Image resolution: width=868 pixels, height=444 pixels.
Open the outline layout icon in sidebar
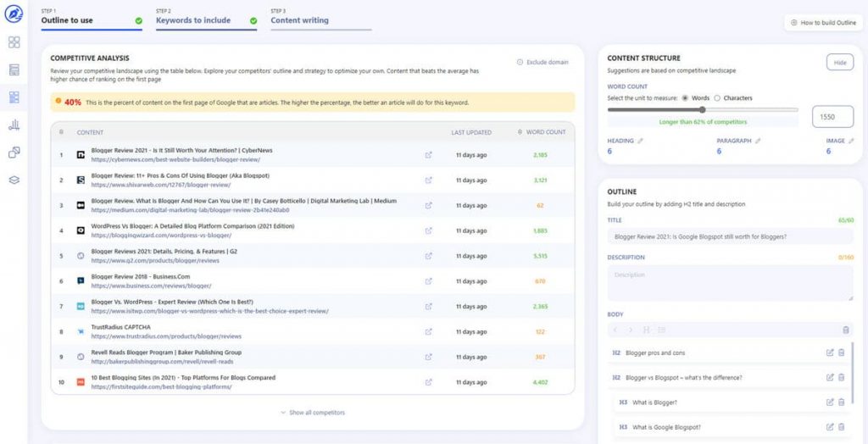(x=14, y=97)
